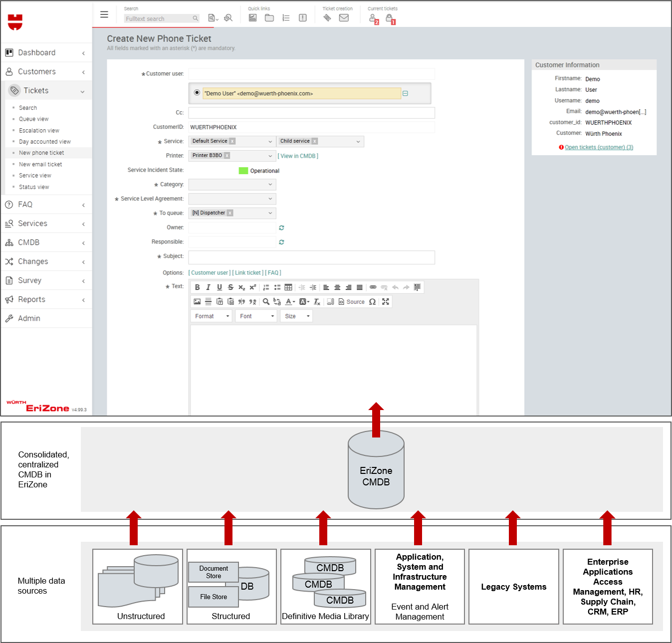Remove the Default Service tag x

tap(232, 141)
